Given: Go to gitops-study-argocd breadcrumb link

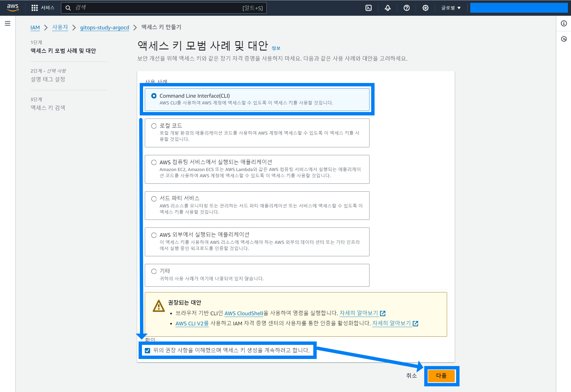Looking at the screenshot, I should click(104, 27).
